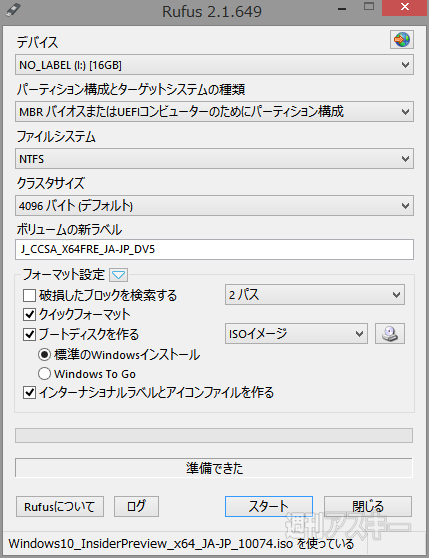Image resolution: width=429 pixels, height=558 pixels.
Task: Select 標準のWindowsインストール radio button
Action: [x=44, y=355]
